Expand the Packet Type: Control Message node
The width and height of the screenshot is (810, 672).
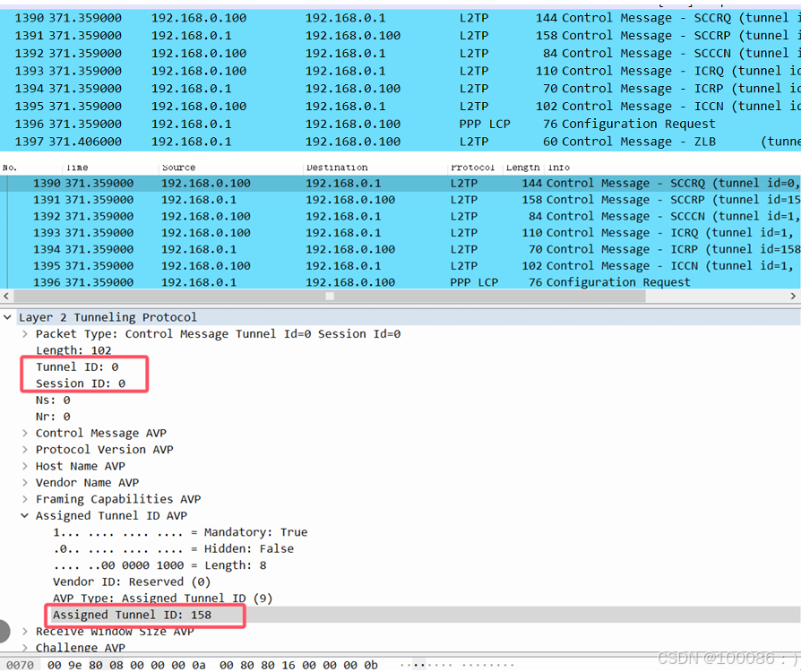click(23, 333)
